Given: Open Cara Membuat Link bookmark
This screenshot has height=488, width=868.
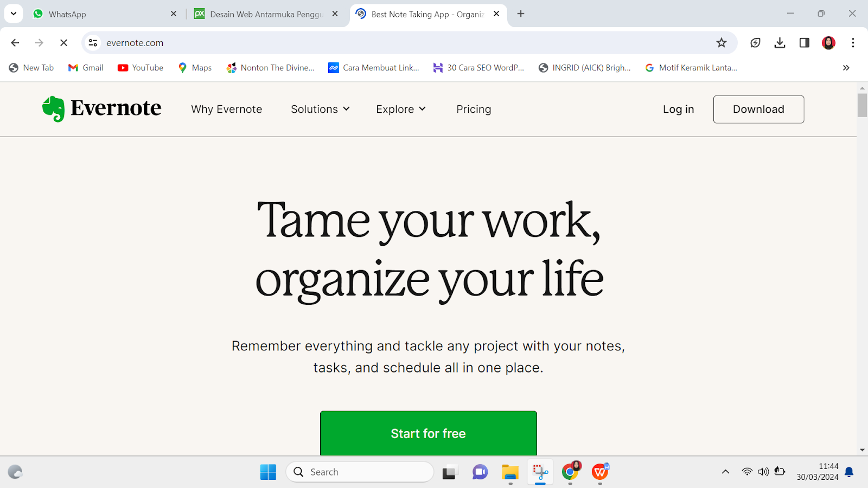Looking at the screenshot, I should (374, 68).
